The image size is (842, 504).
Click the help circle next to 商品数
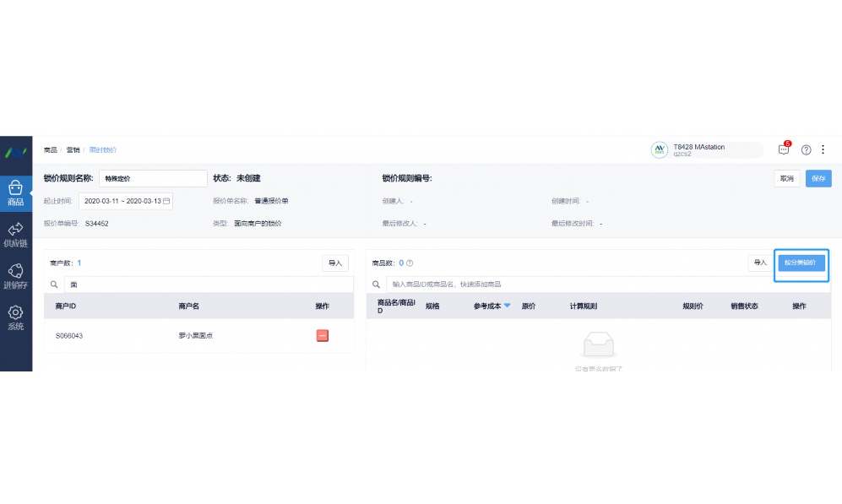tap(410, 263)
